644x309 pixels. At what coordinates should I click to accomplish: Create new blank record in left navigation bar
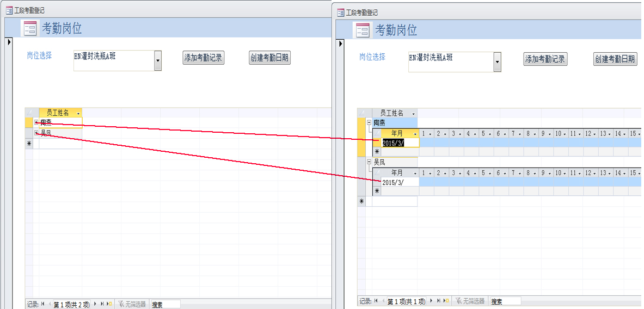[109, 305]
